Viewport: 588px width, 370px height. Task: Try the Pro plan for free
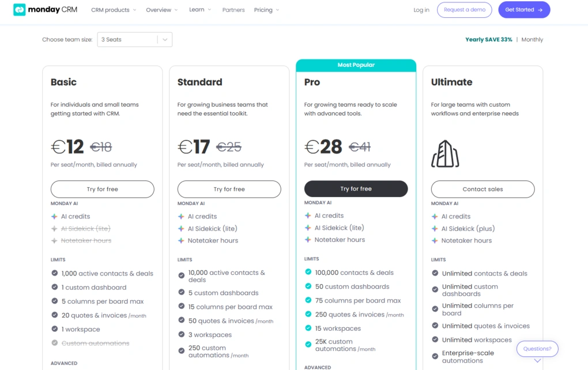click(x=356, y=188)
